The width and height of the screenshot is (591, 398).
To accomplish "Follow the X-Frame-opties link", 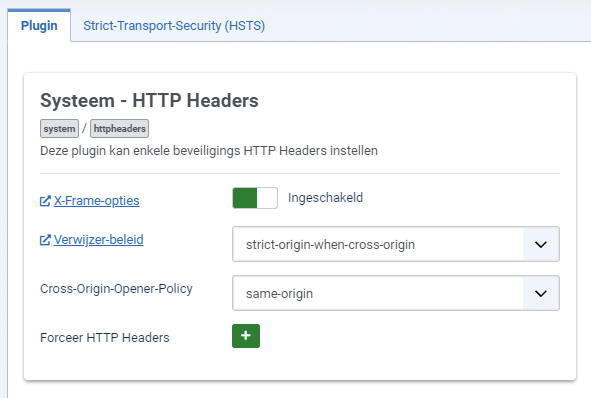I will (x=96, y=201).
